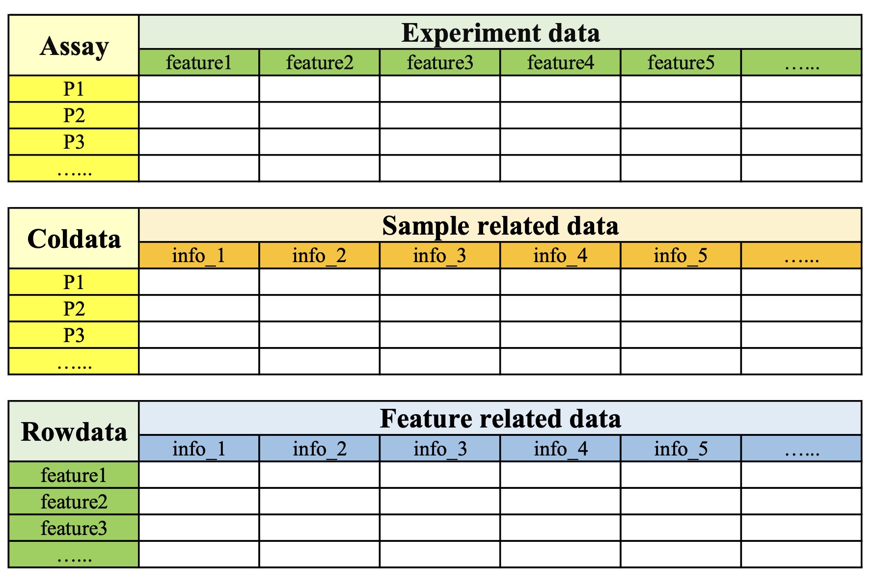The image size is (873, 588).
Task: Select the ellipsis row label in Coldata table
Action: click(x=74, y=362)
